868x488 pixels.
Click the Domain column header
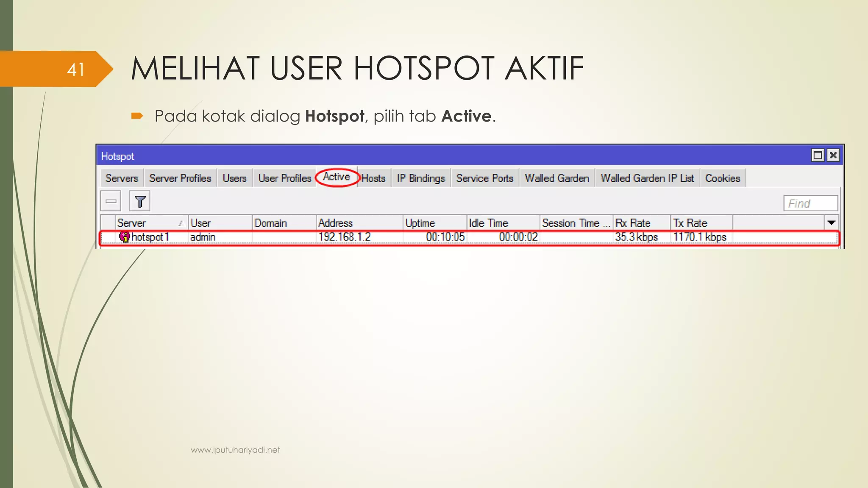coord(284,223)
